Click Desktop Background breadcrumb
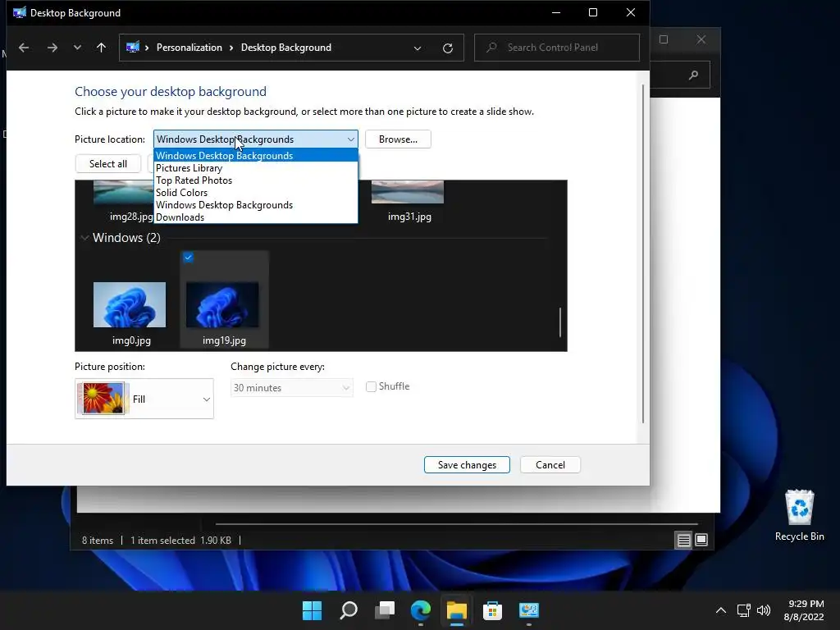 click(x=286, y=47)
